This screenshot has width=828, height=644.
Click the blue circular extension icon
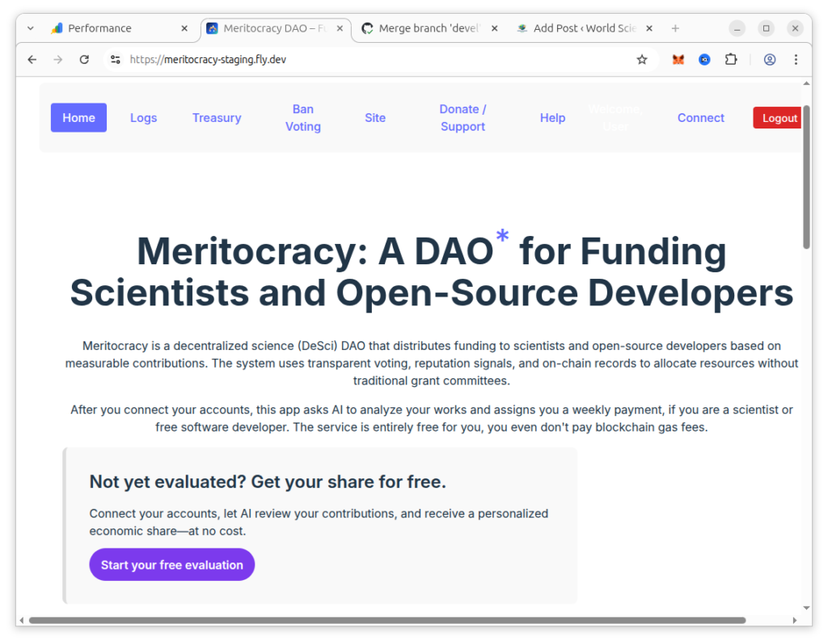click(704, 60)
